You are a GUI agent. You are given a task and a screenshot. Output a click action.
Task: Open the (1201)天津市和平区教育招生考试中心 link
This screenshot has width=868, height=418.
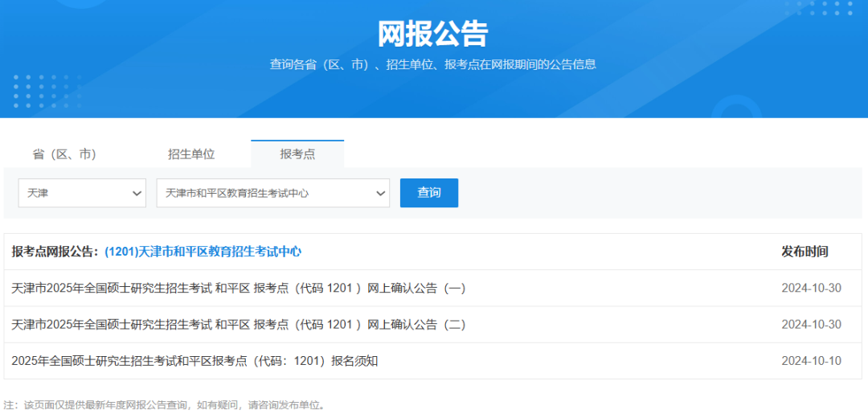[x=203, y=252]
